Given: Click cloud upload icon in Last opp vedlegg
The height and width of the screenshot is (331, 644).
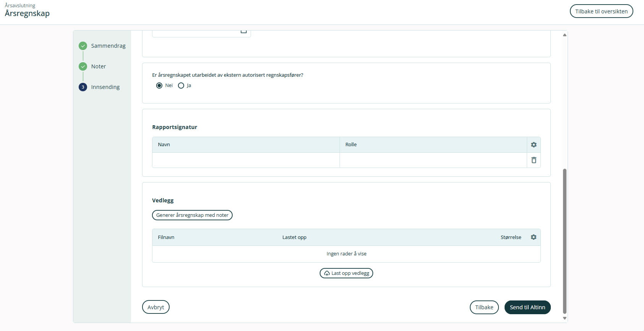Looking at the screenshot, I should 327,273.
